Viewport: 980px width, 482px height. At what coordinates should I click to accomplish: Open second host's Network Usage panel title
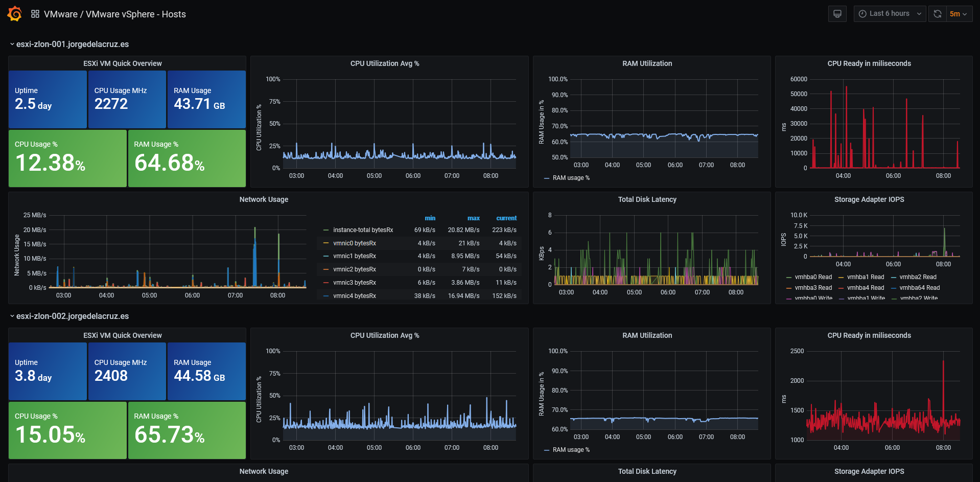(264, 471)
